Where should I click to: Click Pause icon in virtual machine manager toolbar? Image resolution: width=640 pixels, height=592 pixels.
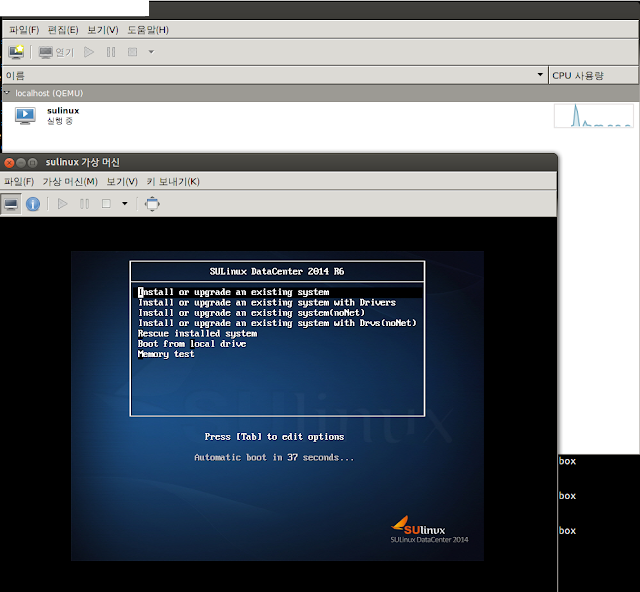pyautogui.click(x=111, y=51)
